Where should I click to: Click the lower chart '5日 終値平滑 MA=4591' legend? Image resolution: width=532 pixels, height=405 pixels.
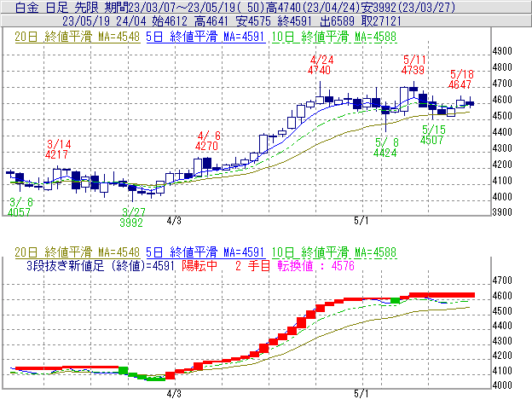pyautogui.click(x=205, y=252)
